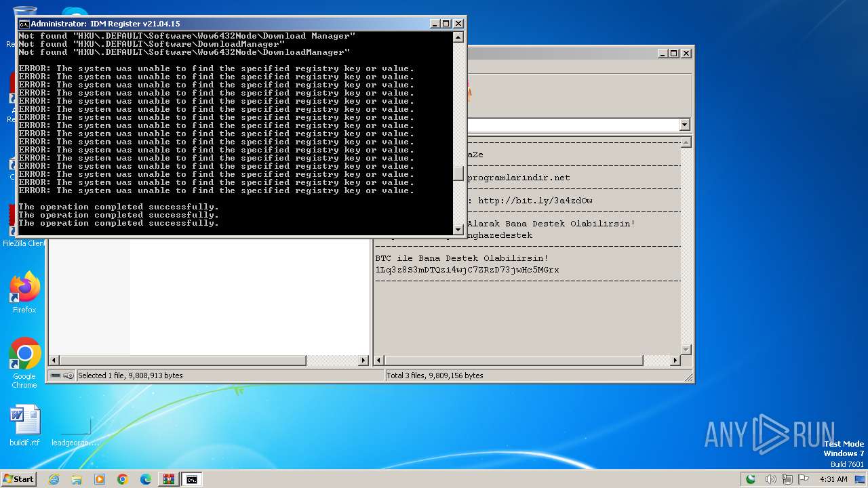Launch Chrome from the taskbar
The height and width of the screenshot is (488, 868).
point(123,479)
